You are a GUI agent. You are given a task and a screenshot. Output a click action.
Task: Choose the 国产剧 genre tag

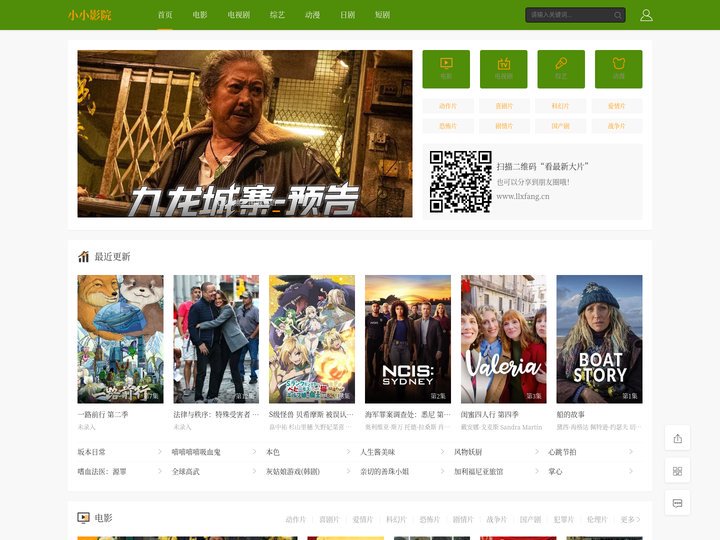tap(561, 126)
